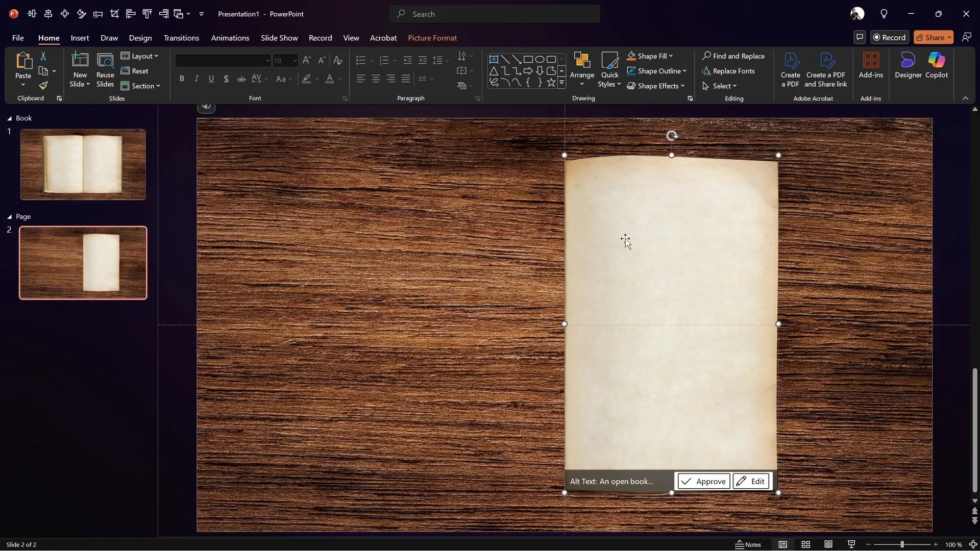The height and width of the screenshot is (551, 980).
Task: Toggle Underline formatting
Action: pos(211,79)
